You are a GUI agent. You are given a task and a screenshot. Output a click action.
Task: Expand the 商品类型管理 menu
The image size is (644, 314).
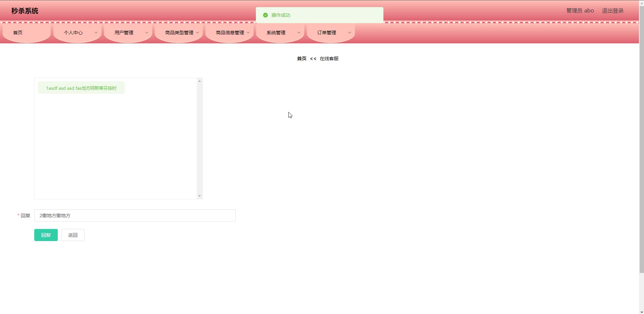click(x=179, y=32)
